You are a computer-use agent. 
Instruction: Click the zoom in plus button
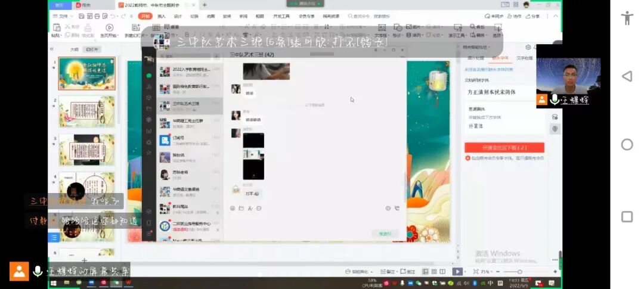point(555,272)
